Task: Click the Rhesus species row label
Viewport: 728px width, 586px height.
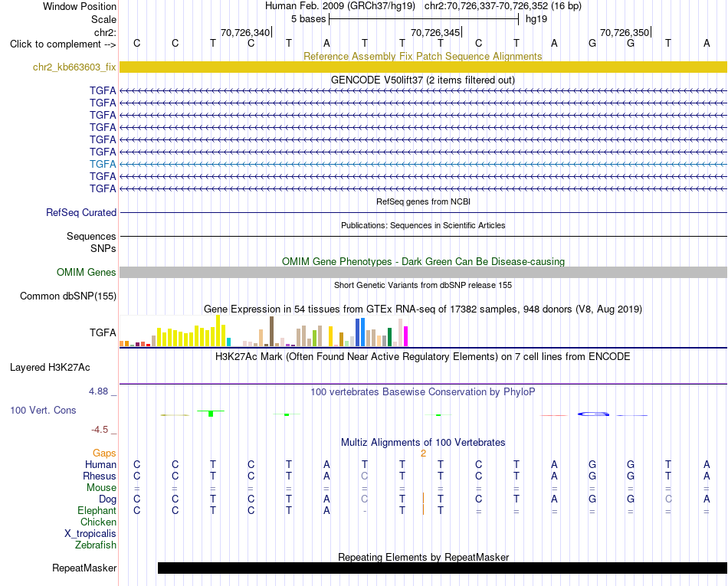Action: [x=100, y=476]
